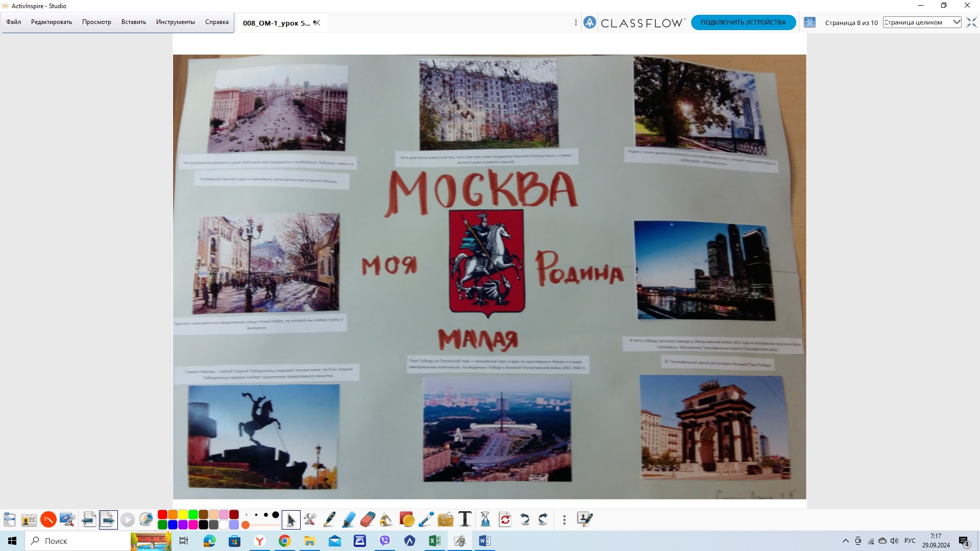Go to the previous page
This screenshot has height=551, width=980.
click(x=88, y=520)
